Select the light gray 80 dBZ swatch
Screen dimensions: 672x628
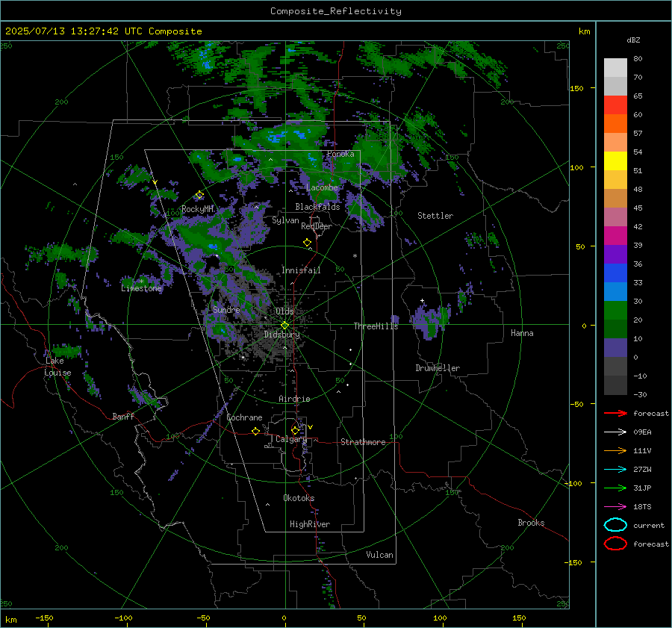pyautogui.click(x=615, y=68)
